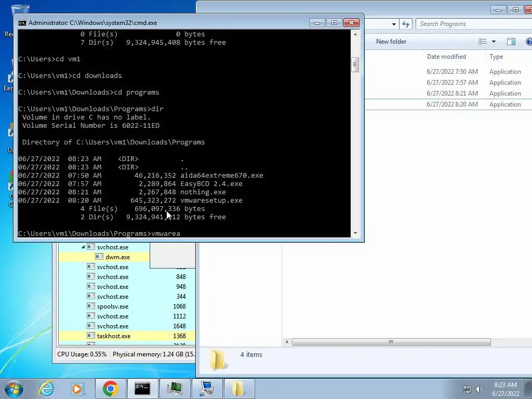Click the vmwaresetup.exe line in cmd output
This screenshot has height=399, width=532.
(x=130, y=200)
